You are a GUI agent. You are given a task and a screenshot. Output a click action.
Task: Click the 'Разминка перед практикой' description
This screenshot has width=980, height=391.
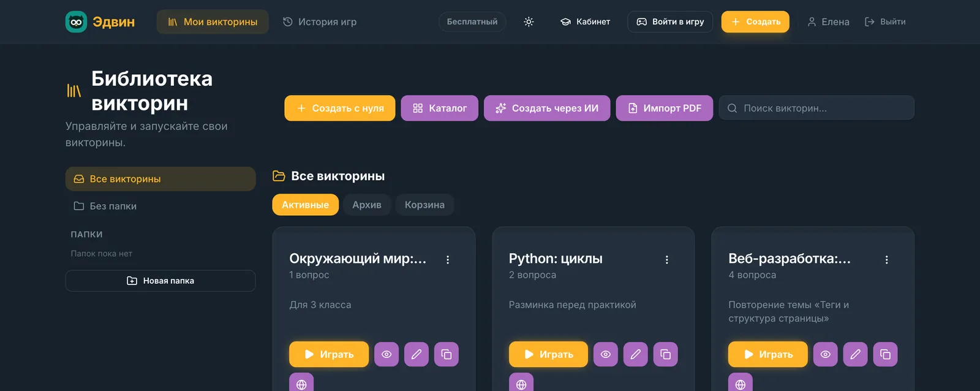573,305
